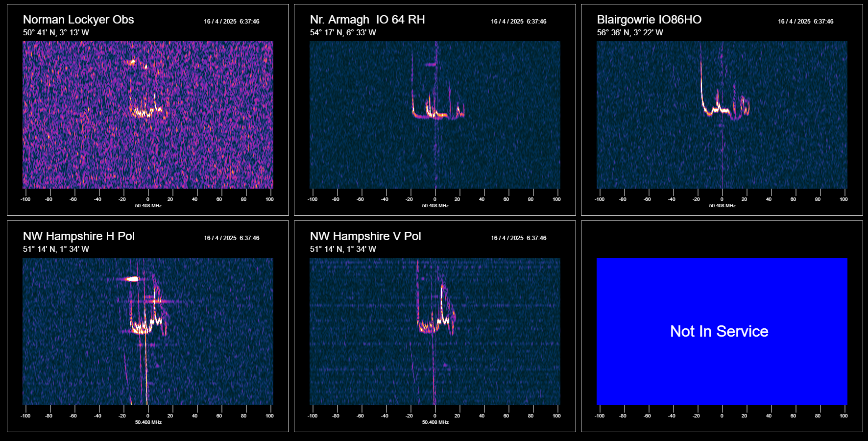Click -60 axis tick in V Pol panel
The height and width of the screenshot is (441, 868).
[x=361, y=416]
